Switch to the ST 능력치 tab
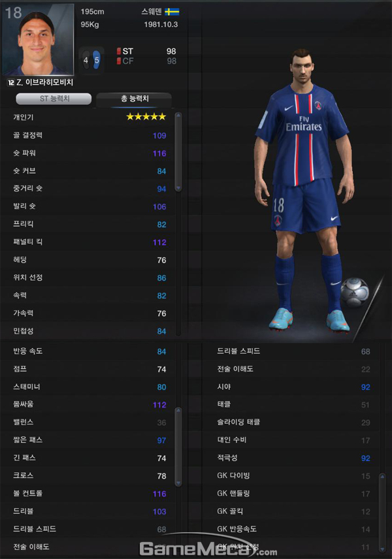The image size is (392, 559). 54,99
